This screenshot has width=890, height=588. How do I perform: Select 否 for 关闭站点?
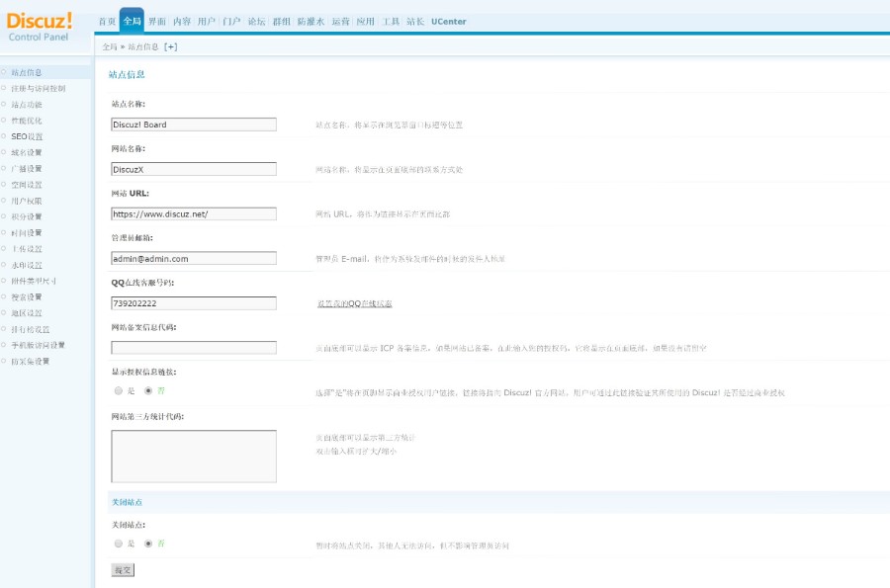(x=148, y=544)
